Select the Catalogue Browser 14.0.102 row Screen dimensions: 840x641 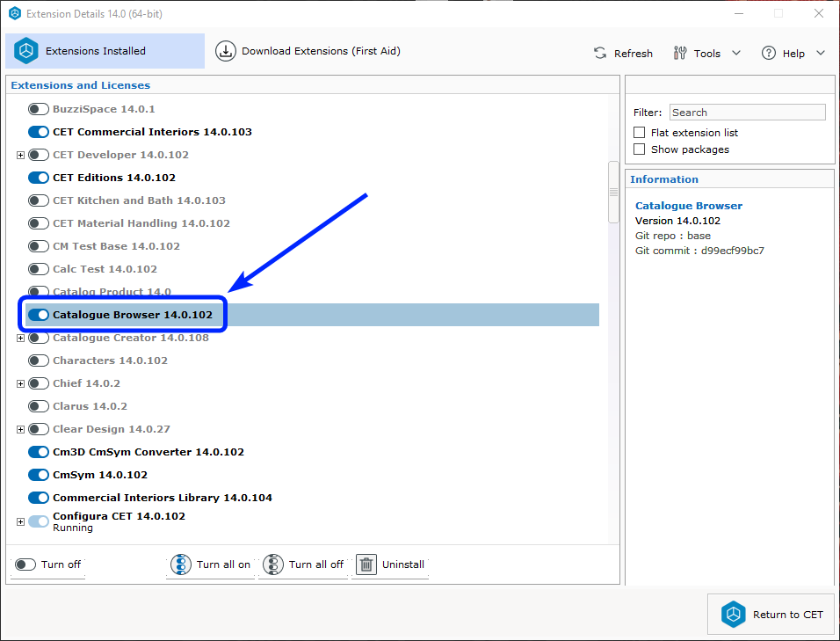pos(312,315)
